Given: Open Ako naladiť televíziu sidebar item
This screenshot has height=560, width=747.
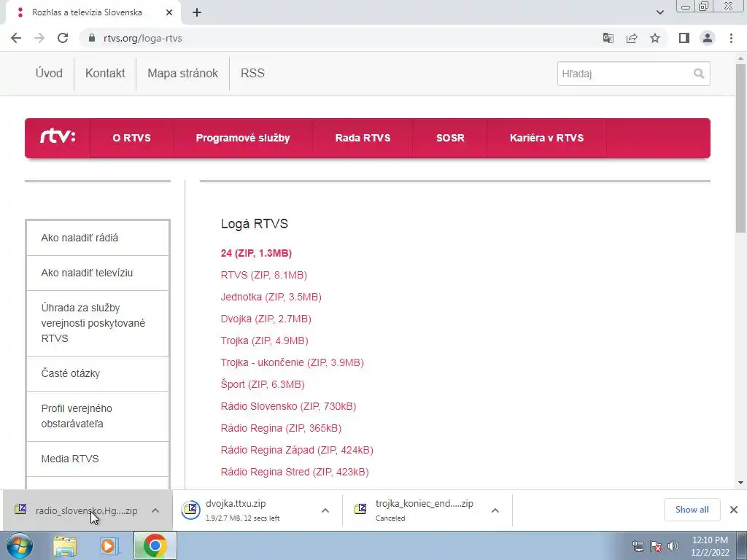Looking at the screenshot, I should coord(98,273).
